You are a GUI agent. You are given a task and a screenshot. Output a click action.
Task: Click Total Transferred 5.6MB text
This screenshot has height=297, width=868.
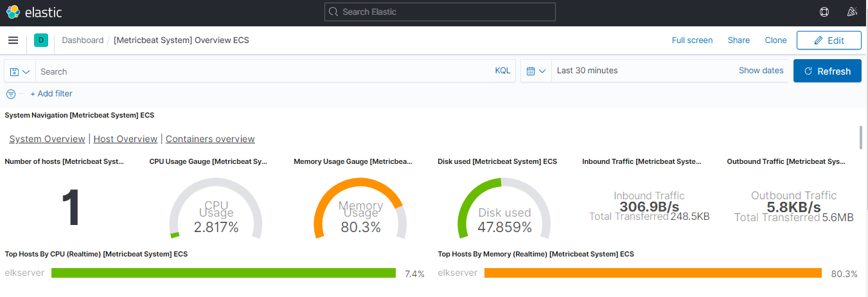tap(794, 217)
